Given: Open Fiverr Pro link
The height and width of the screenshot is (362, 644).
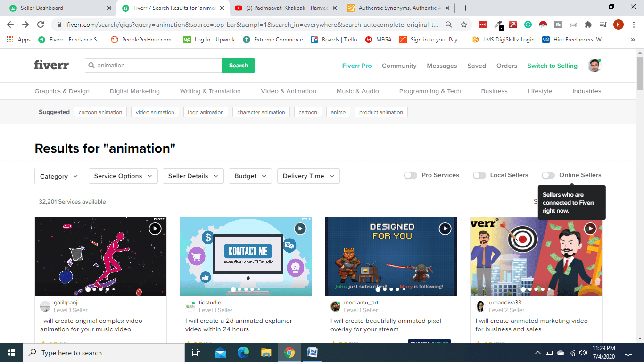Looking at the screenshot, I should pos(357,66).
